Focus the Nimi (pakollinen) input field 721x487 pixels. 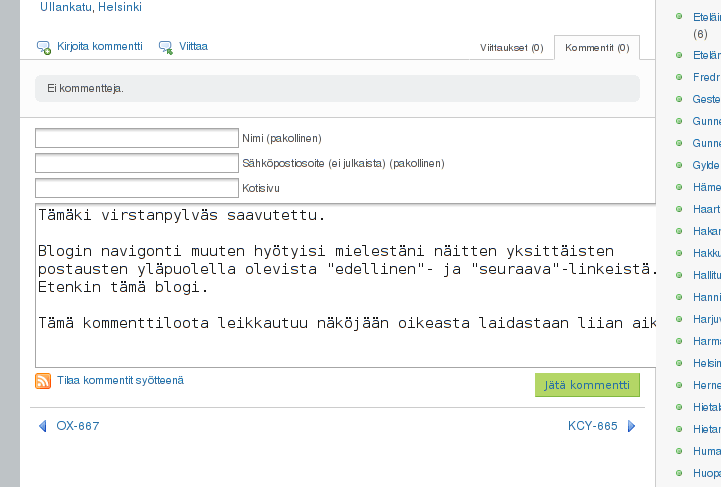[137, 138]
